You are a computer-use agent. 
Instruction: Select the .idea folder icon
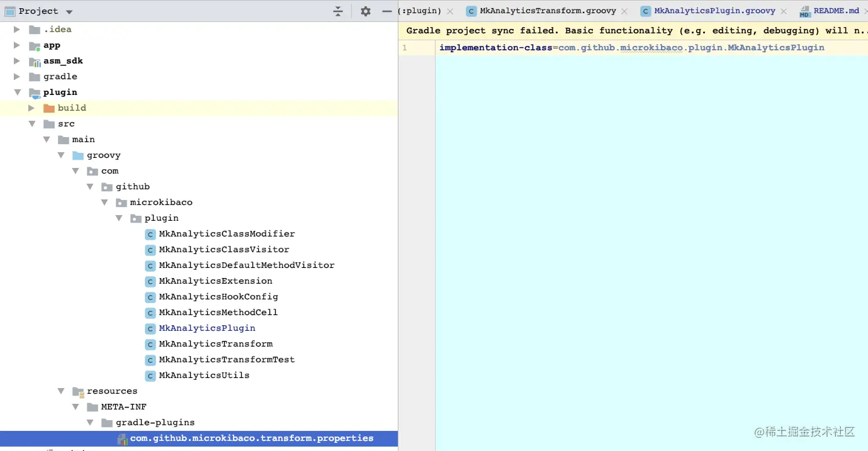[35, 30]
